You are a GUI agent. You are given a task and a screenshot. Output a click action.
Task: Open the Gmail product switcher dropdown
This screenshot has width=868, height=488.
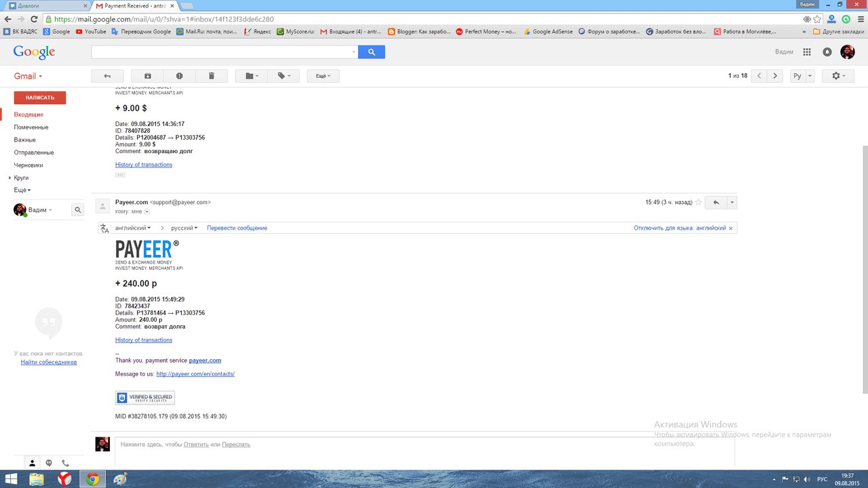(28, 76)
